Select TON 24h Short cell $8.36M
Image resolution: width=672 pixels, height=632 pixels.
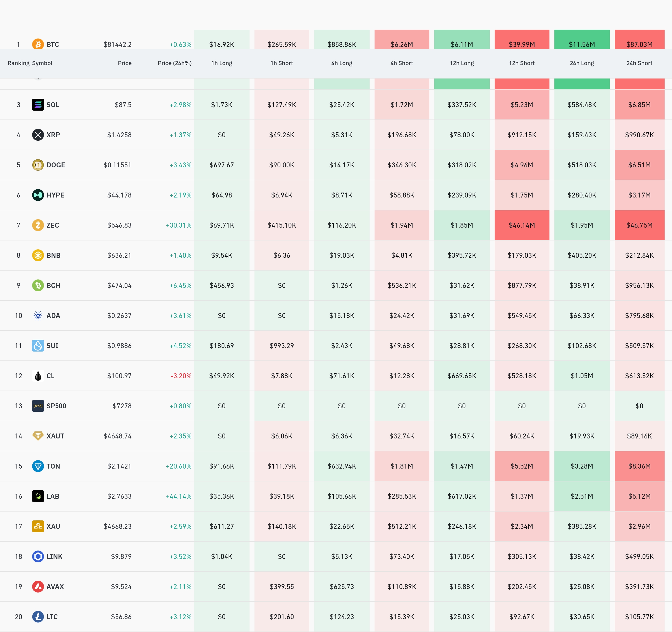tap(640, 466)
